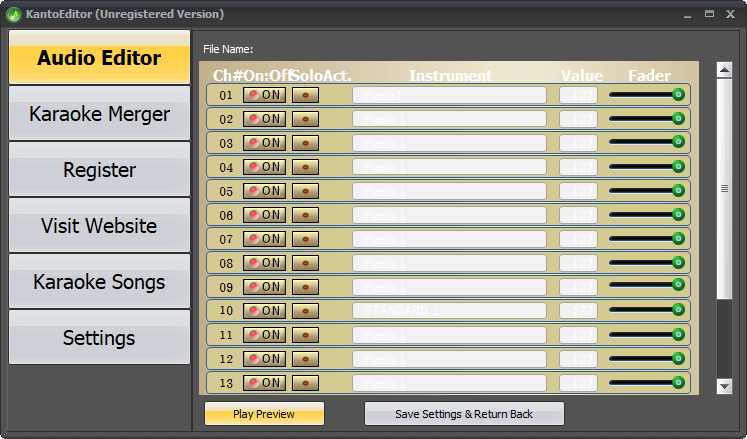This screenshot has height=439, width=747.
Task: Click channel 10 fader knob
Action: 678,310
